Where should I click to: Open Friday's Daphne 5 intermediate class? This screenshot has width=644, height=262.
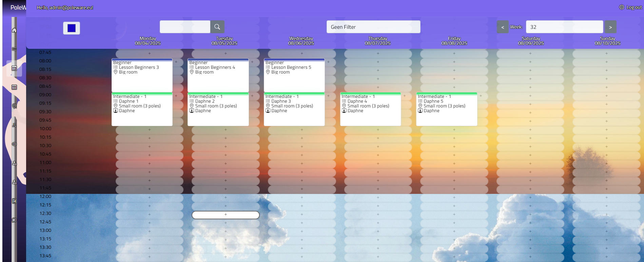446,109
